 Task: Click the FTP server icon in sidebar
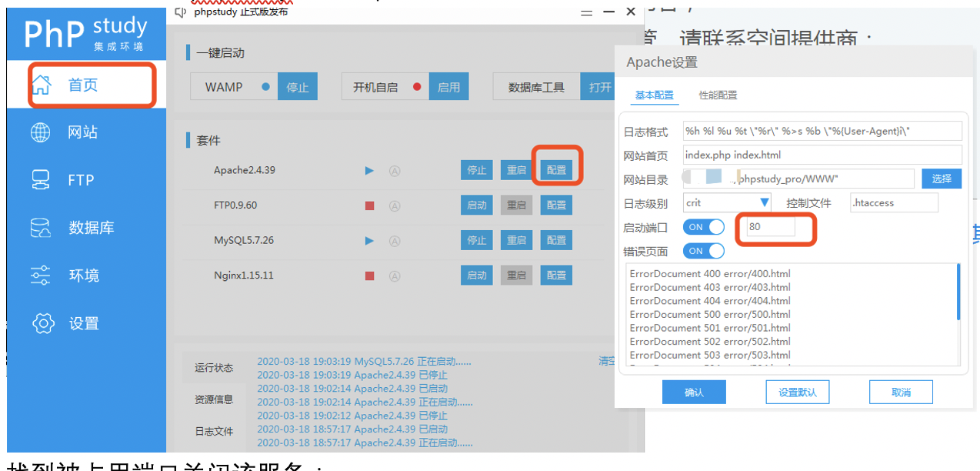pos(41,180)
